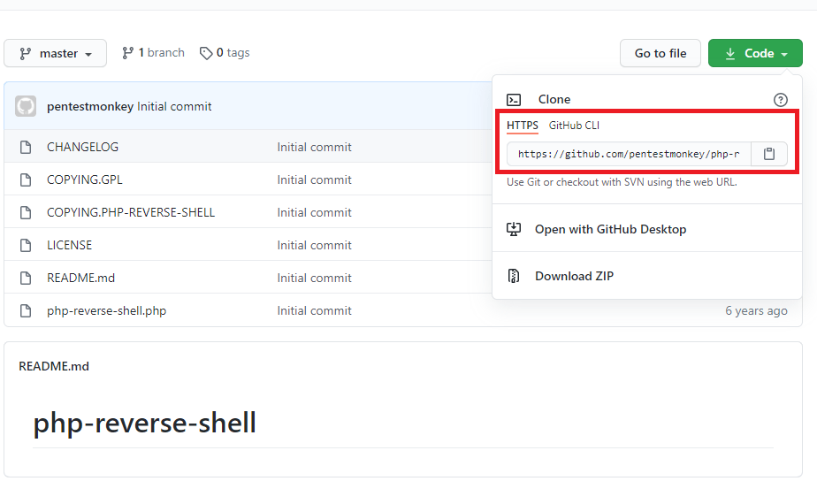Click the Download ZIP file icon
Image resolution: width=817 pixels, height=504 pixels.
[x=514, y=276]
